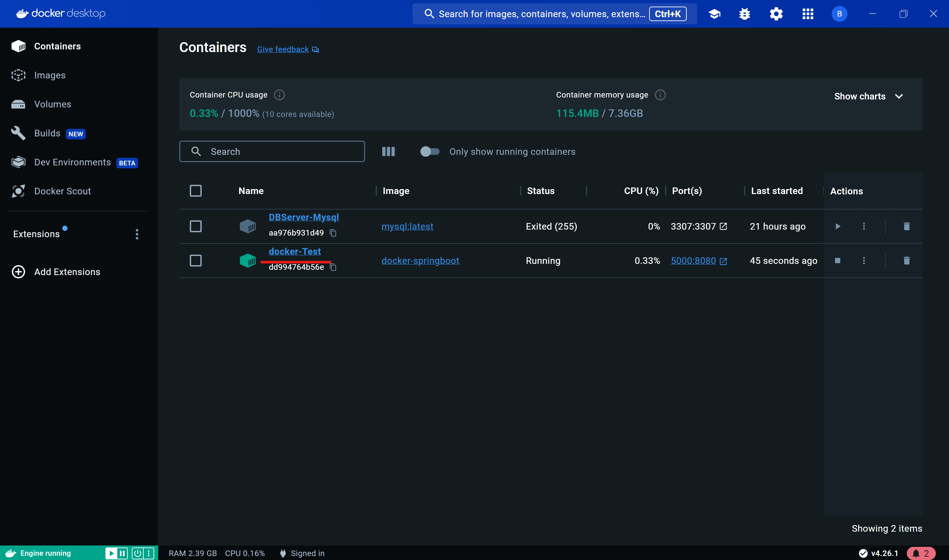The width and height of the screenshot is (949, 560).
Task: Expand Show charts dropdown
Action: (868, 97)
